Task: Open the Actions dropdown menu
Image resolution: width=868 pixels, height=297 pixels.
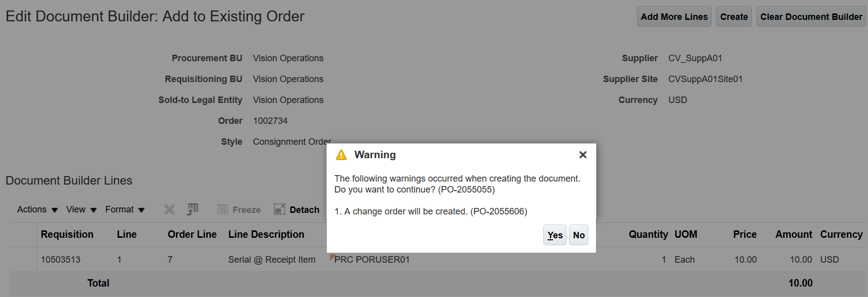Action: (x=37, y=209)
